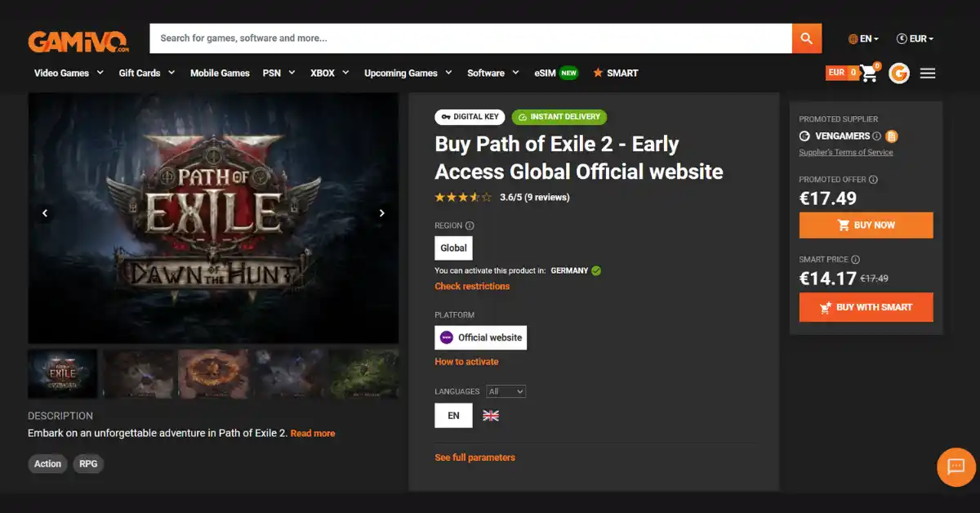Click the Vengamers supplier badge icon
Viewport: 980px width, 513px height.
point(892,136)
